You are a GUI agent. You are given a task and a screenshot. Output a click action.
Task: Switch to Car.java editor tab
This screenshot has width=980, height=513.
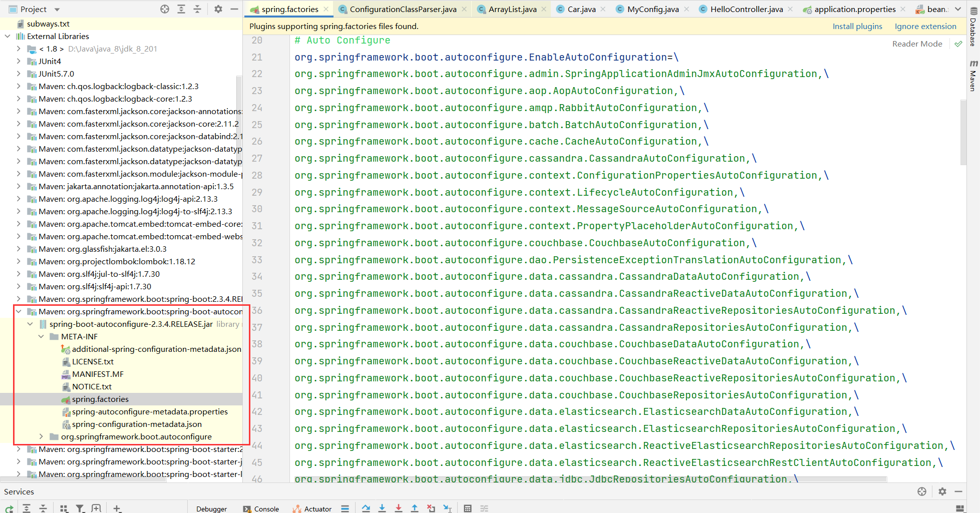click(x=581, y=9)
